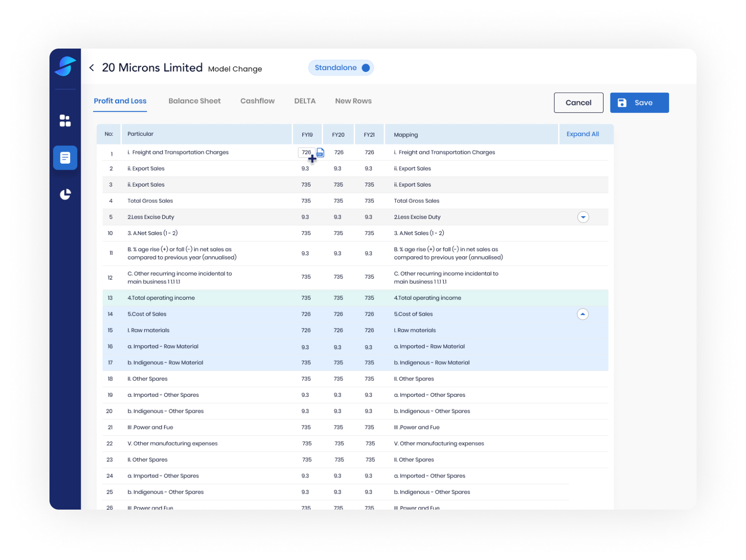Collapse the Cost of Sales row
Screen dimensions: 746x560
(x=582, y=314)
